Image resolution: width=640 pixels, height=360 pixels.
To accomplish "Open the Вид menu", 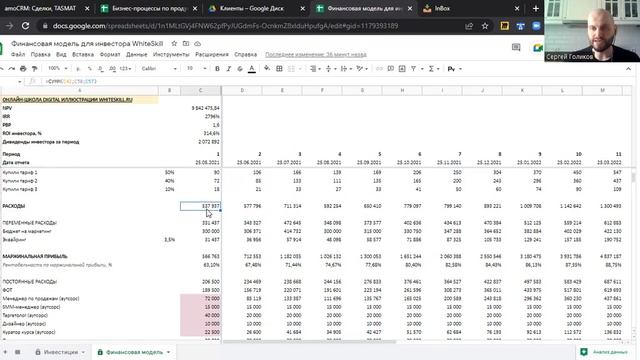I will click(x=61, y=54).
